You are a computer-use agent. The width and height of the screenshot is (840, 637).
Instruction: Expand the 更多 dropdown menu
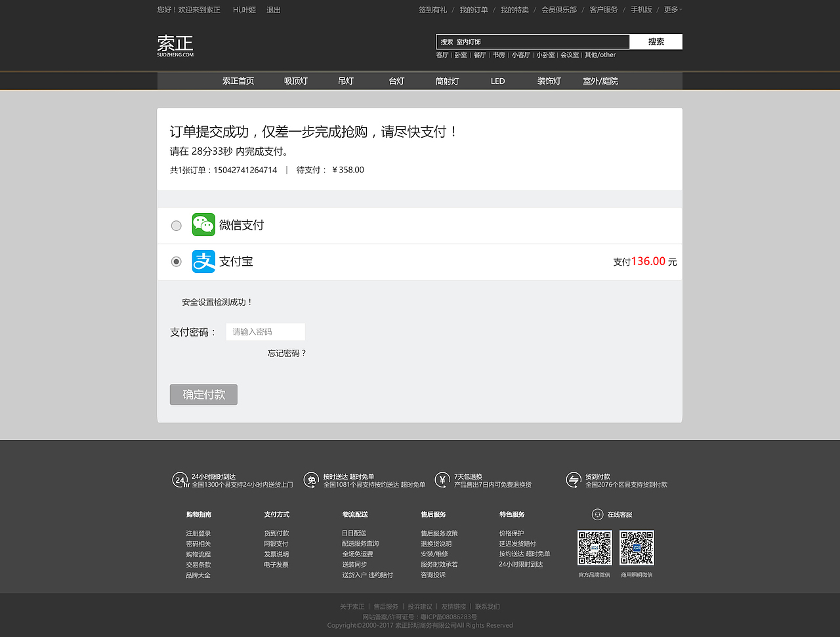coord(672,10)
